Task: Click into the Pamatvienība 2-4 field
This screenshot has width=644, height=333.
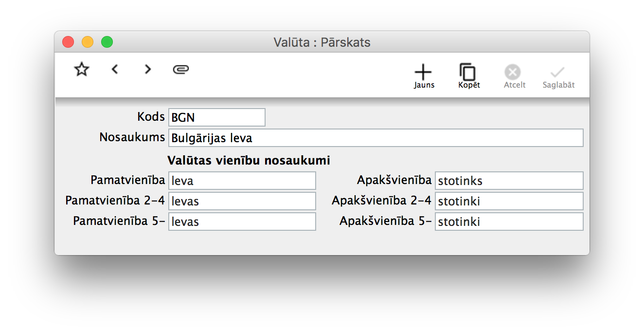Action: [242, 201]
